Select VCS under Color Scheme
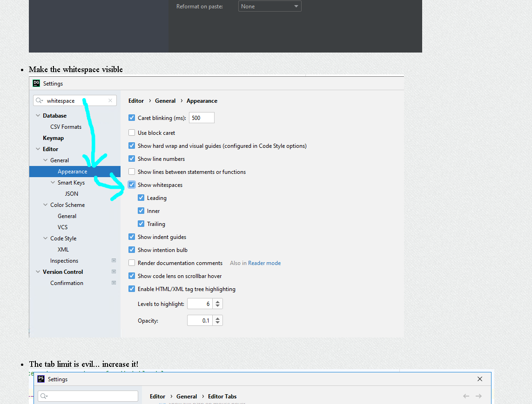Image resolution: width=532 pixels, height=404 pixels. click(62, 227)
